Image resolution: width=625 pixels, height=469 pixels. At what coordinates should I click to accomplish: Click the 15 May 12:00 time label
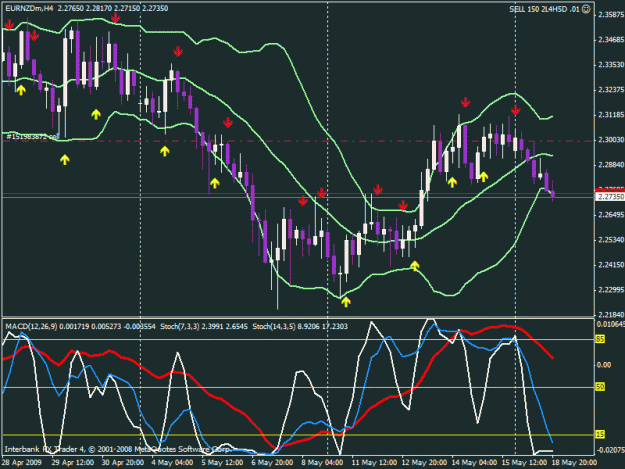pos(524,462)
